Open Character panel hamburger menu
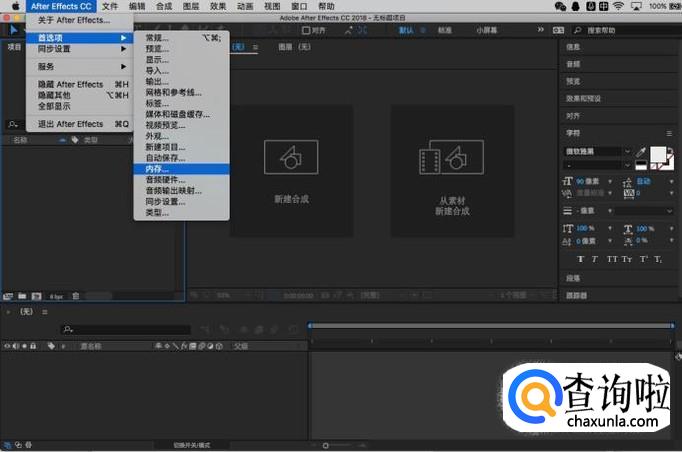This screenshot has height=452, width=682. click(x=669, y=133)
